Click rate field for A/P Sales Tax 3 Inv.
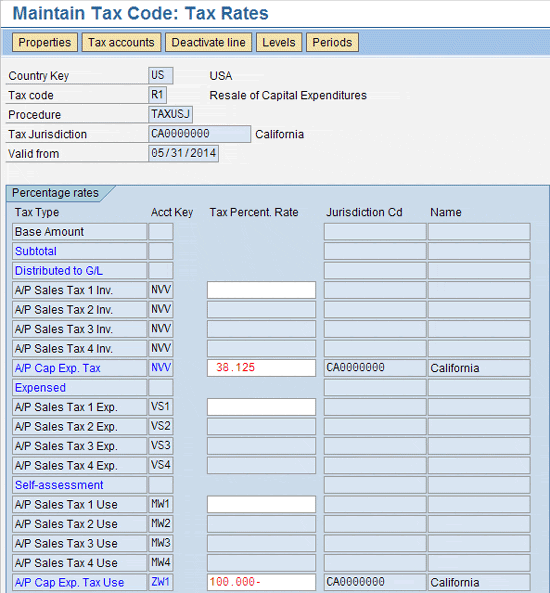Viewport: 550px width, 593px height. tap(261, 329)
